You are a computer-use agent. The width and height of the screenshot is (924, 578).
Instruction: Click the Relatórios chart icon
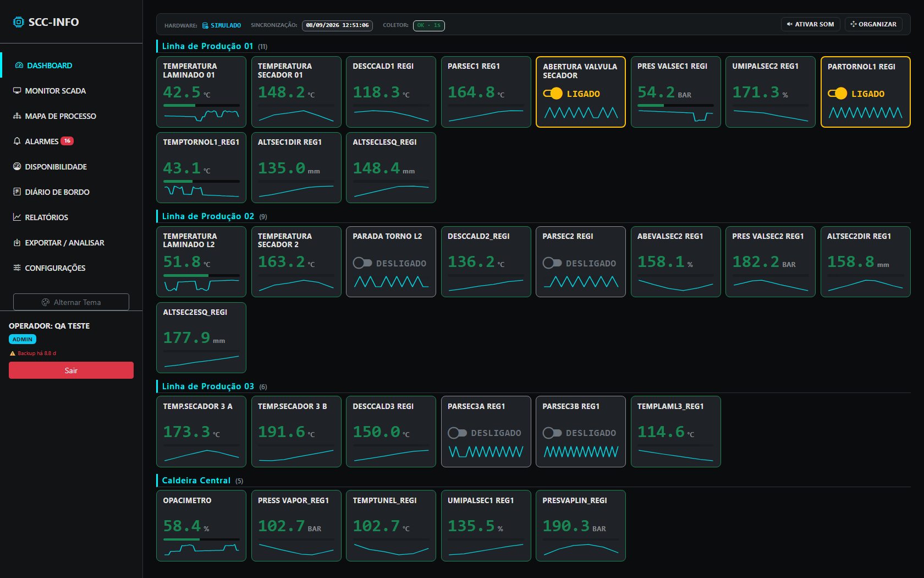pyautogui.click(x=17, y=217)
